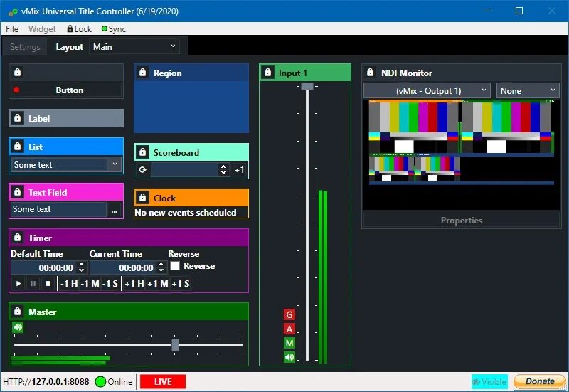
Task: Toggle the Lock menu option
Action: [80, 28]
